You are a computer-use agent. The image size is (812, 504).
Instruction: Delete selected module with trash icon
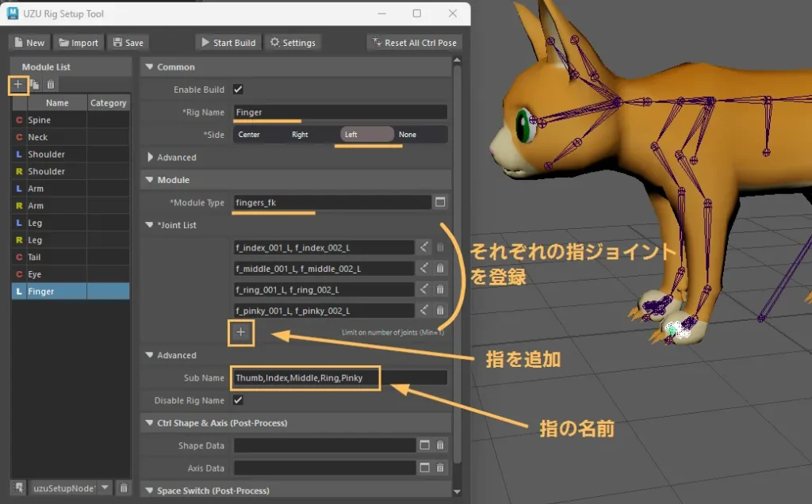point(51,84)
